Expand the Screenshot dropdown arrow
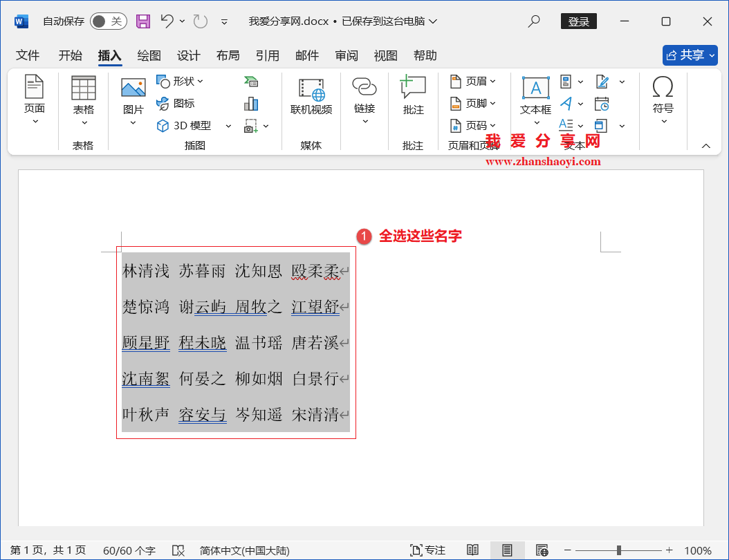Image resolution: width=729 pixels, height=560 pixels. pos(266,126)
